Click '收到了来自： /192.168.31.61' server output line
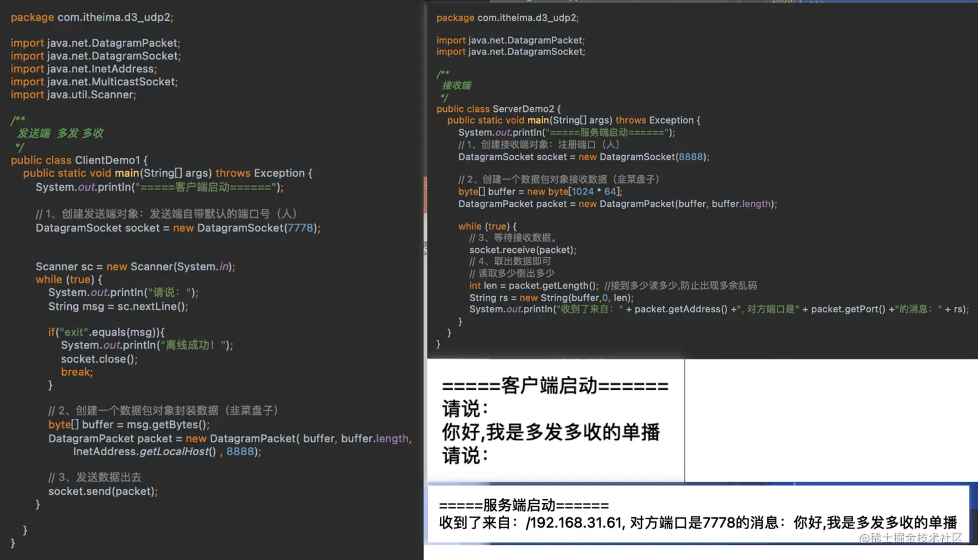Image resolution: width=978 pixels, height=560 pixels. pos(698,522)
